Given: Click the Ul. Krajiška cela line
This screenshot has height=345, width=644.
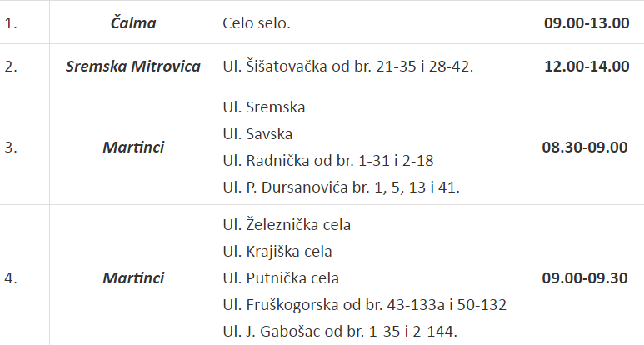Looking at the screenshot, I should tap(277, 252).
